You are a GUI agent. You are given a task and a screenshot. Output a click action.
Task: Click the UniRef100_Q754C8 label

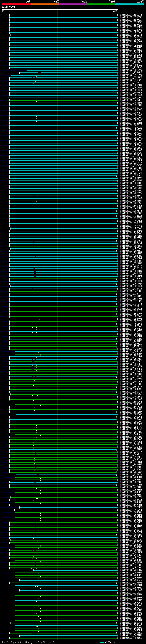pos(131,296)
